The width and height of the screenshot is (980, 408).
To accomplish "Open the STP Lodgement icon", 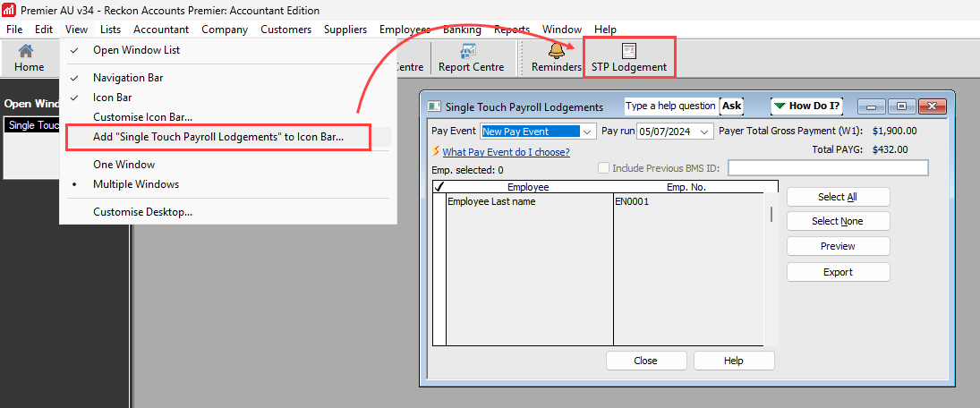I will tap(629, 58).
